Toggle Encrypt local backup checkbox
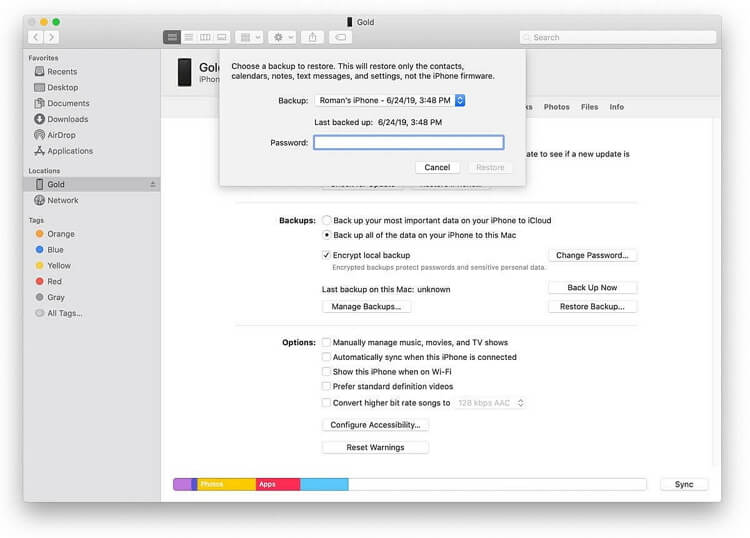The height and width of the screenshot is (538, 750). point(326,255)
